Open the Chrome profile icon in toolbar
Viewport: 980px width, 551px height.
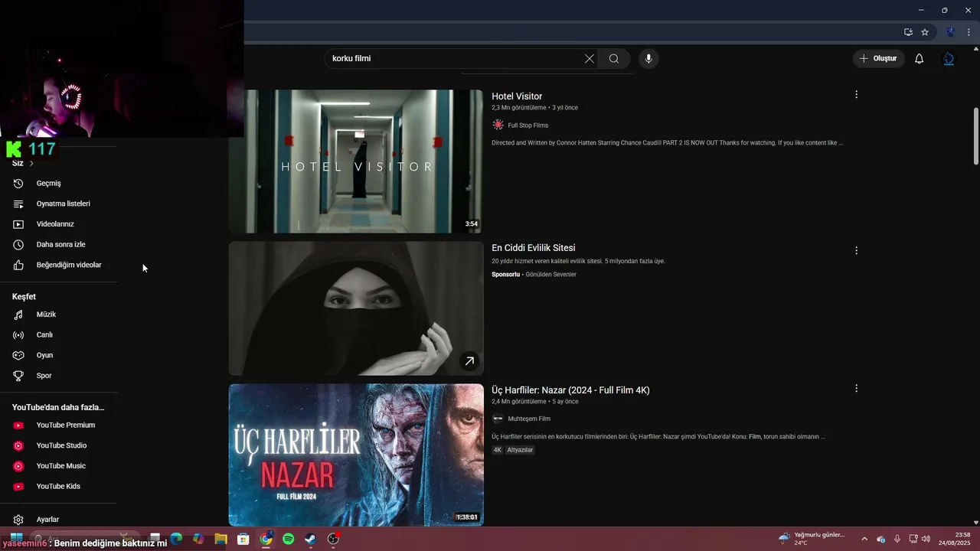pyautogui.click(x=950, y=32)
